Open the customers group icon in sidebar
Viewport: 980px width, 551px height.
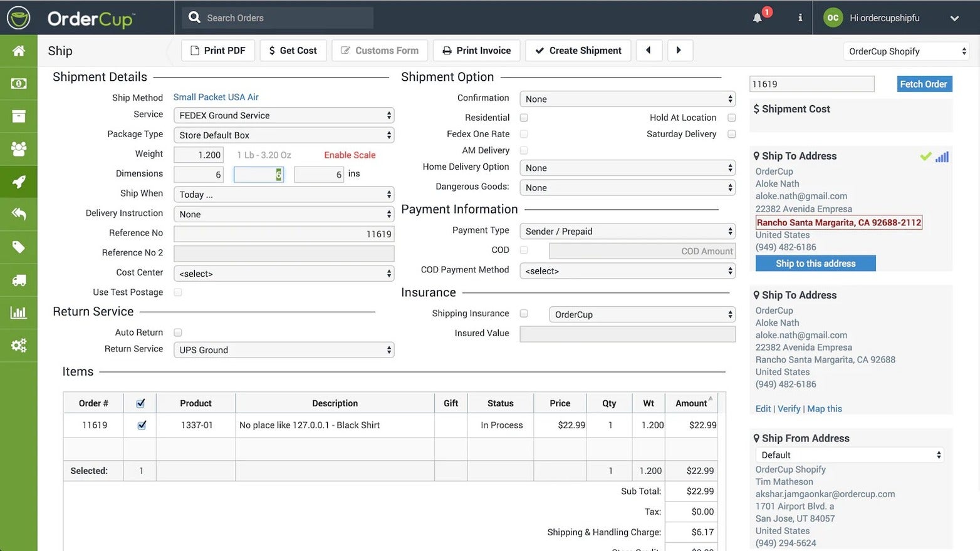tap(19, 149)
